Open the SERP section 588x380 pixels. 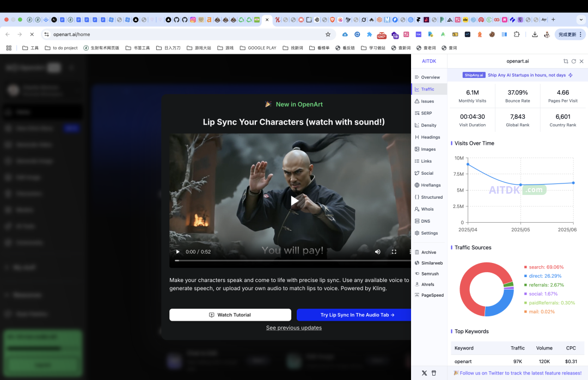[x=423, y=113]
